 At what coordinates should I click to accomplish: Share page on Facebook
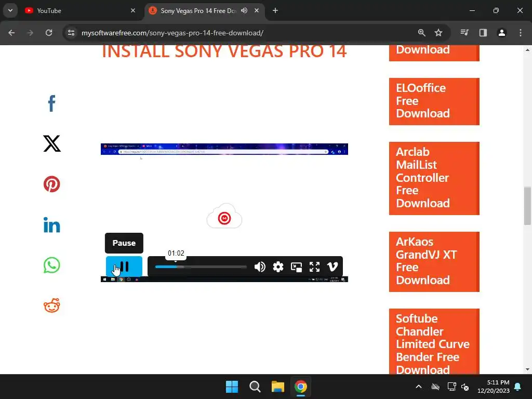(51, 103)
